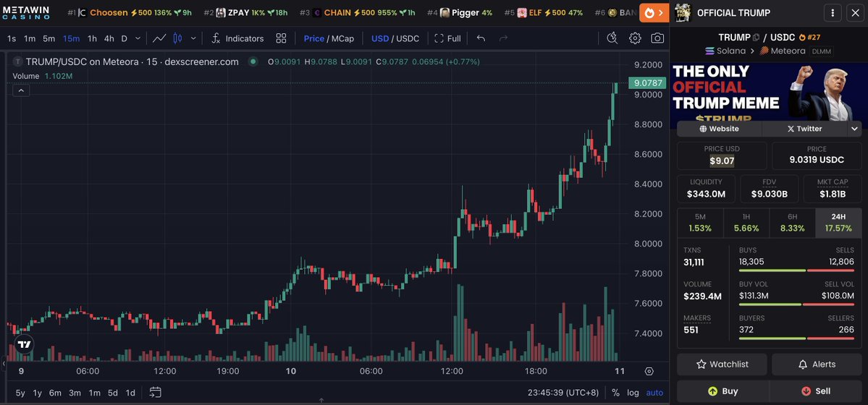Toggle the auto scale mode
This screenshot has width=868, height=405.
pyautogui.click(x=654, y=392)
